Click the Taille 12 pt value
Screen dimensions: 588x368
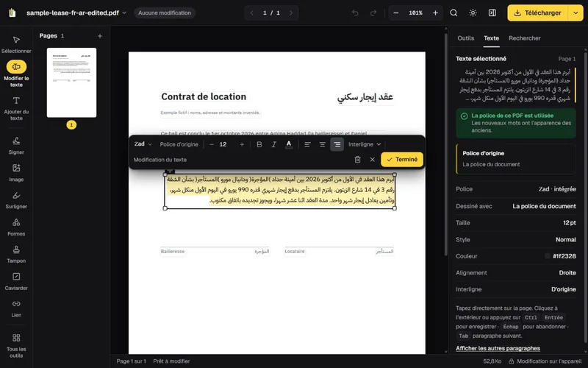(569, 223)
